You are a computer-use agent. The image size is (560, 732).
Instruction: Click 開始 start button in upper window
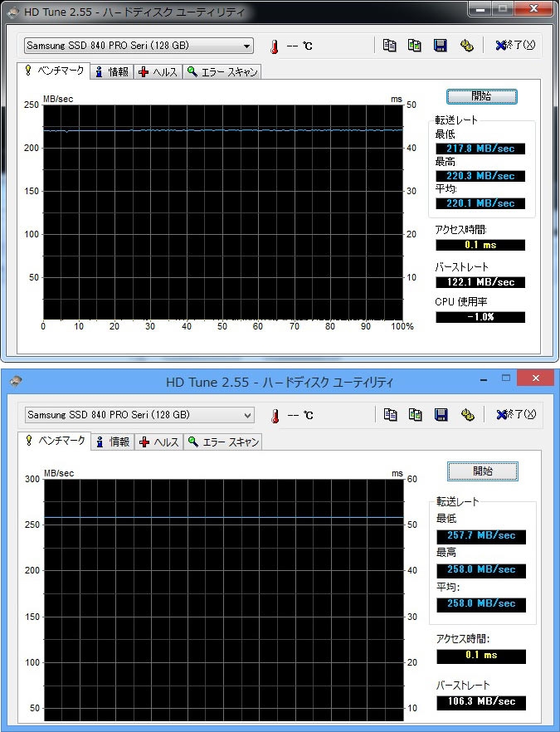tap(481, 96)
